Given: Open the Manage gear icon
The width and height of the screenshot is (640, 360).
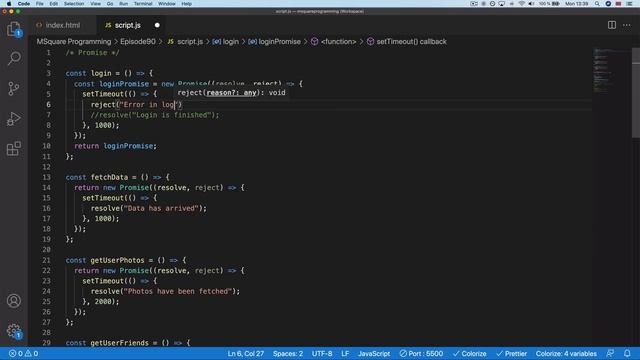Looking at the screenshot, I should pyautogui.click(x=13, y=331).
